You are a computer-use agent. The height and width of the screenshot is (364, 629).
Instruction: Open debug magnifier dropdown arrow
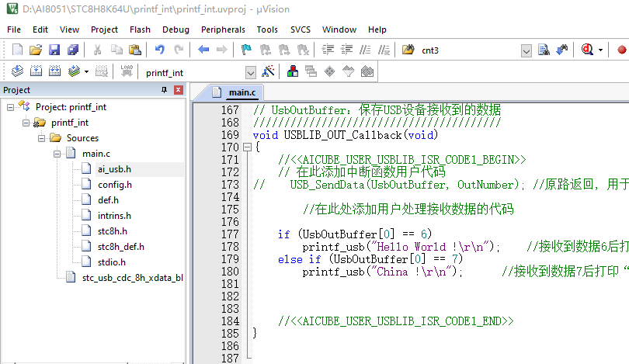click(x=600, y=50)
